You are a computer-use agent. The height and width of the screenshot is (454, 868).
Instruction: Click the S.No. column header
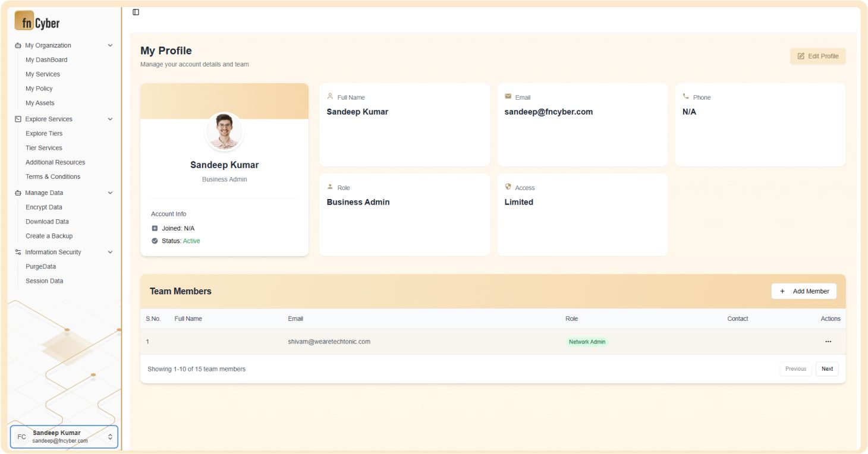[x=153, y=319]
